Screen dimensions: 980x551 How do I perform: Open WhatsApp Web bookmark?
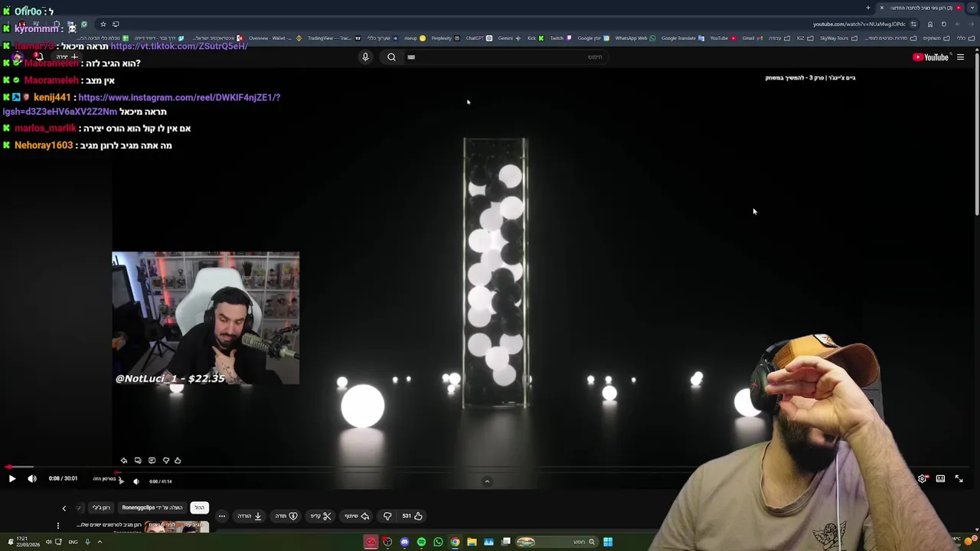coord(635,37)
